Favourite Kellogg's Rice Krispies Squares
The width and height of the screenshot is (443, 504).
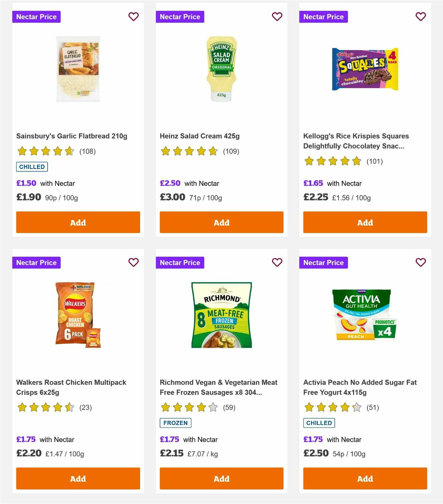[420, 17]
